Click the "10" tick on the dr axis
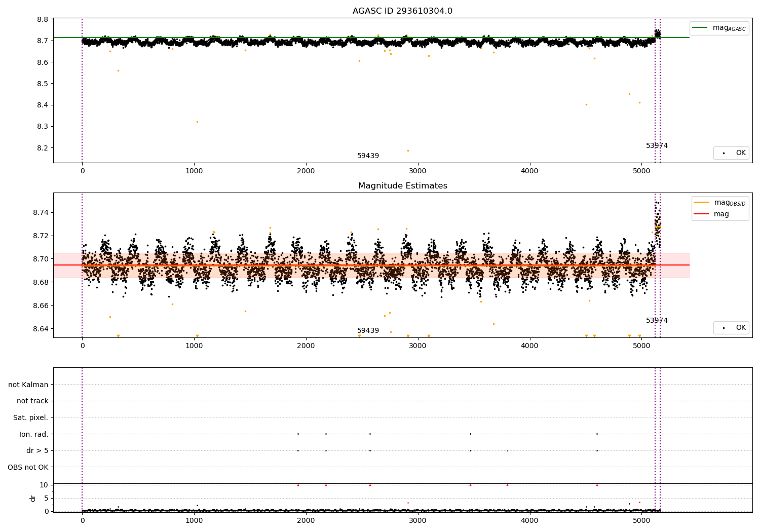Image resolution: width=760 pixels, height=532 pixels. tap(44, 485)
